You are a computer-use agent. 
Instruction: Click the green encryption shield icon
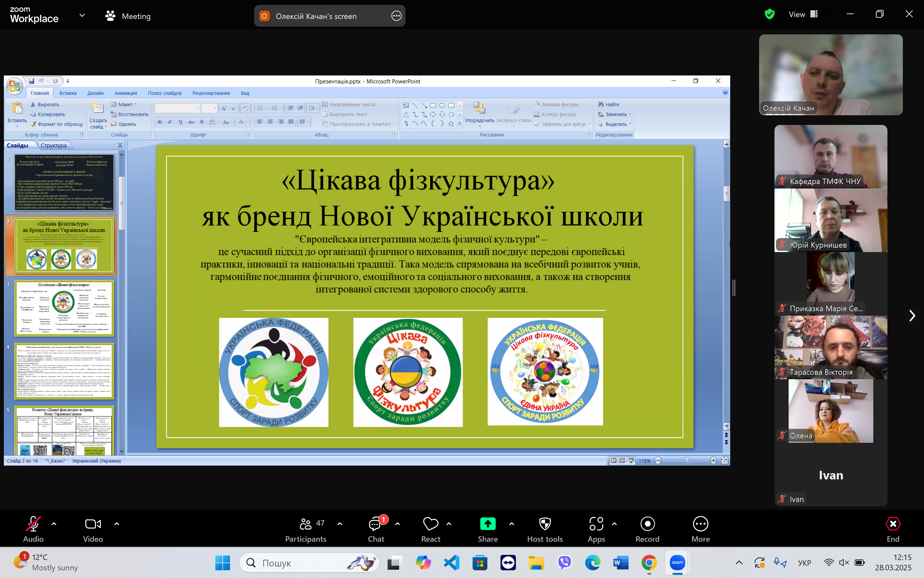770,14
